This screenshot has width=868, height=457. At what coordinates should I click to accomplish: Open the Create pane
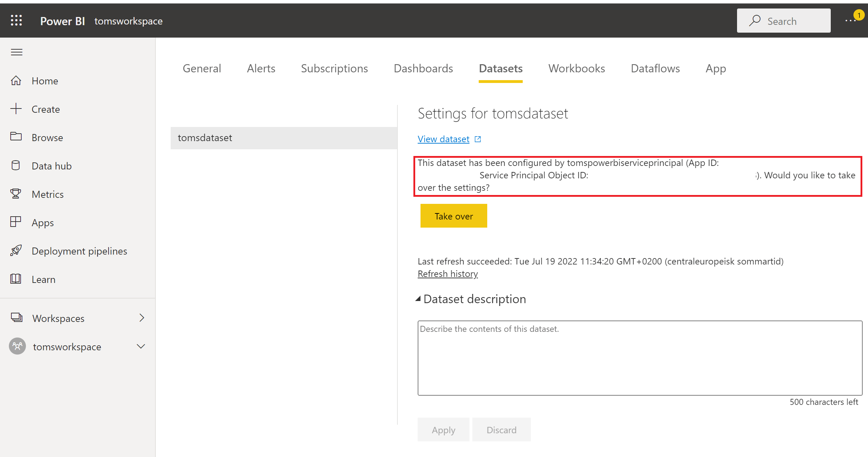[45, 109]
